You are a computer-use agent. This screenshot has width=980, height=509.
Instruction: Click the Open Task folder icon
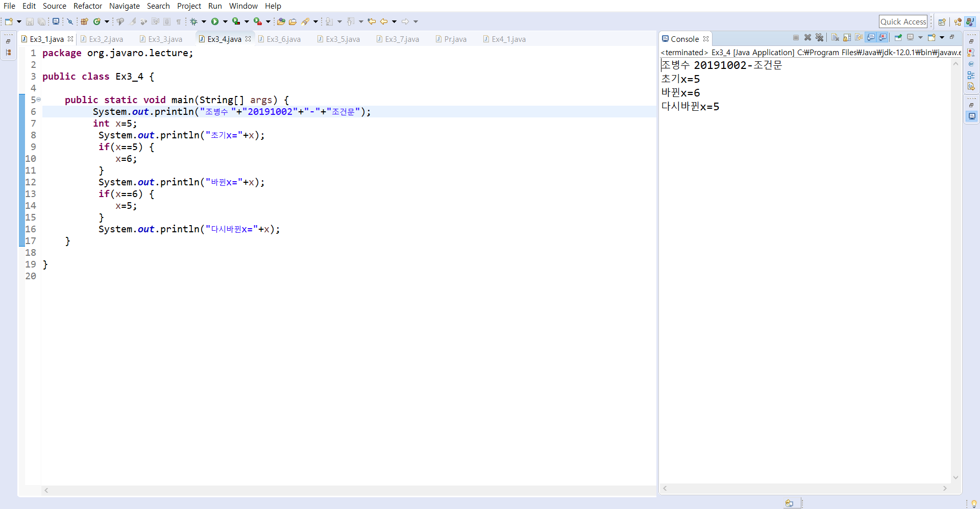point(292,21)
